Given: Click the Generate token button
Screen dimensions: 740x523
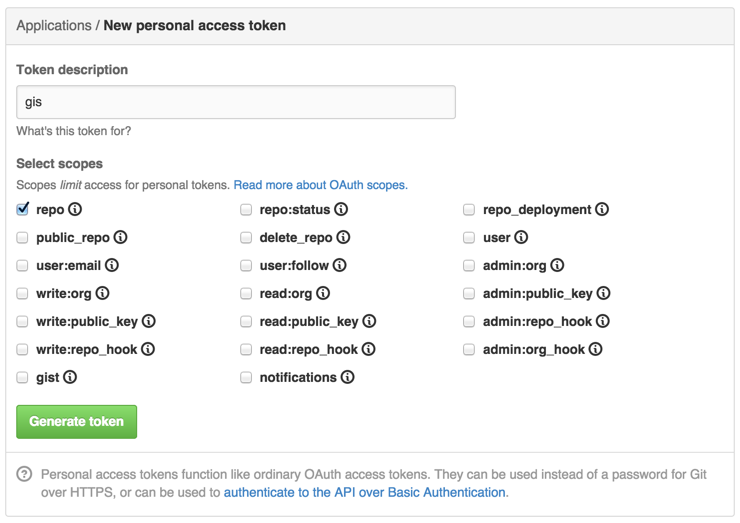Looking at the screenshot, I should [x=77, y=422].
